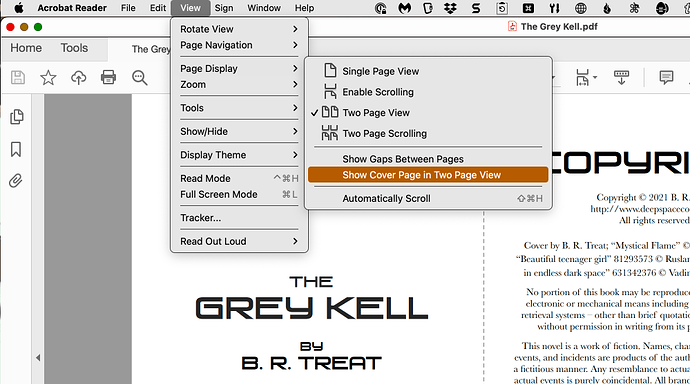Click the Malwarebytes menu bar icon
690x384 pixels.
tap(405, 8)
